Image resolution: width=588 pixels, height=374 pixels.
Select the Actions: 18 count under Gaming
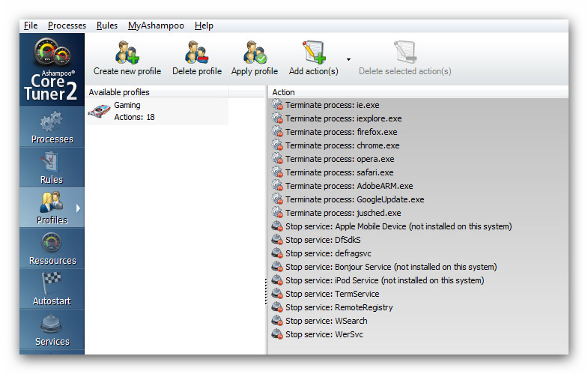(x=134, y=117)
